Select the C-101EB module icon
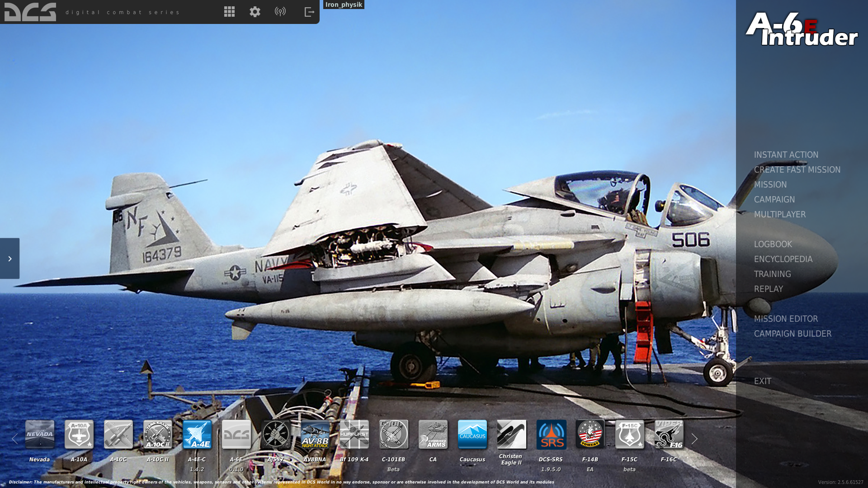868x488 pixels. click(x=394, y=434)
